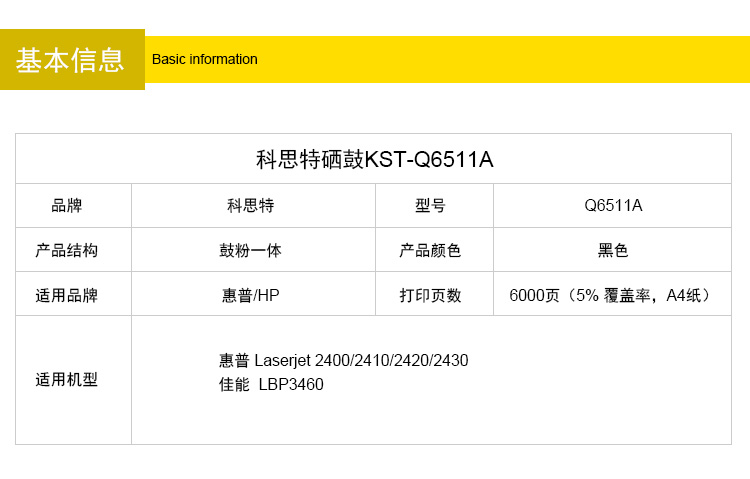Image resolution: width=750 pixels, height=479 pixels.
Task: Click the 2430 model number
Action: (x=451, y=360)
